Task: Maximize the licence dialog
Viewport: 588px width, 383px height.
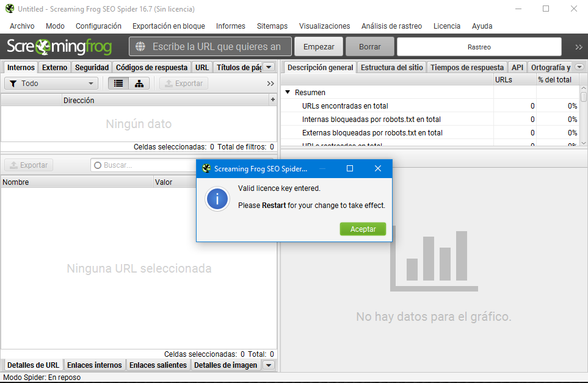Action: (350, 168)
